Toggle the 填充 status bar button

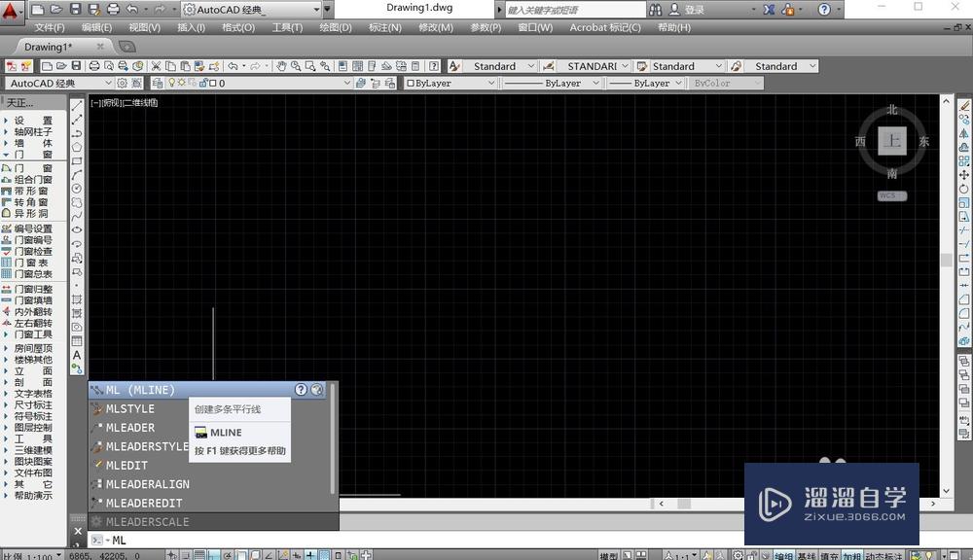pyautogui.click(x=830, y=556)
